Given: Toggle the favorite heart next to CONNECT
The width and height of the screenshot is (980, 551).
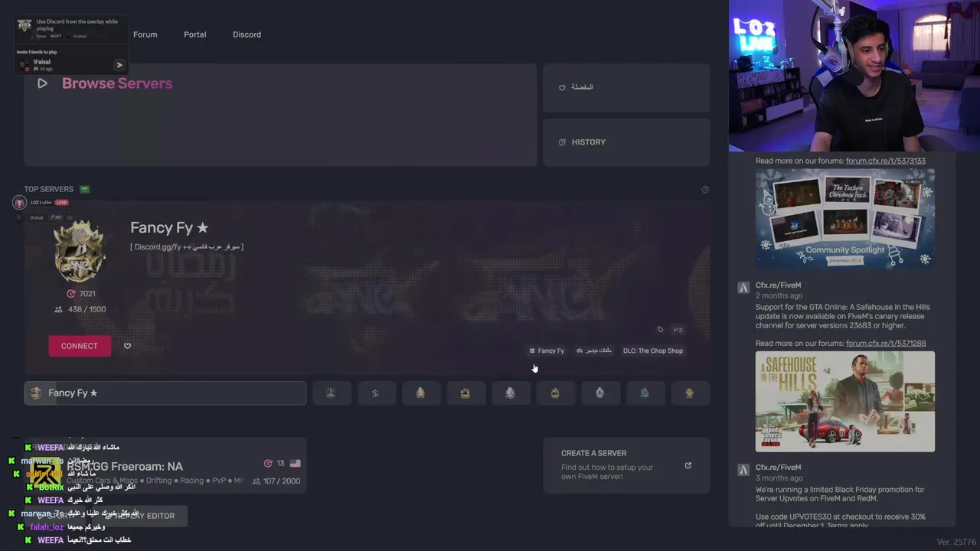Looking at the screenshot, I should coord(127,346).
